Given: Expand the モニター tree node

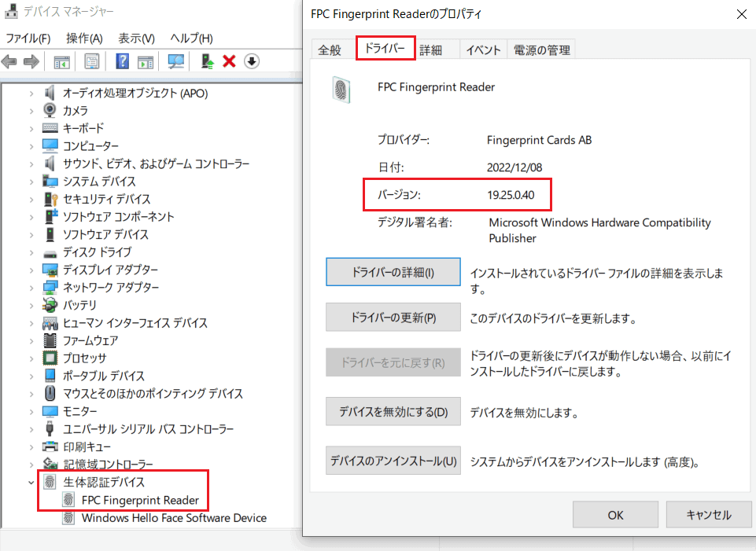Looking at the screenshot, I should click(31, 412).
